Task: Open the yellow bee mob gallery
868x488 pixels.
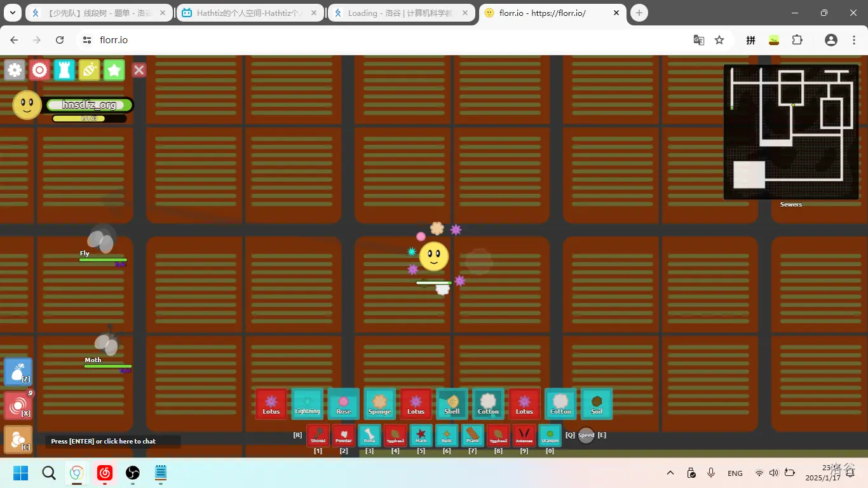Action: click(89, 70)
